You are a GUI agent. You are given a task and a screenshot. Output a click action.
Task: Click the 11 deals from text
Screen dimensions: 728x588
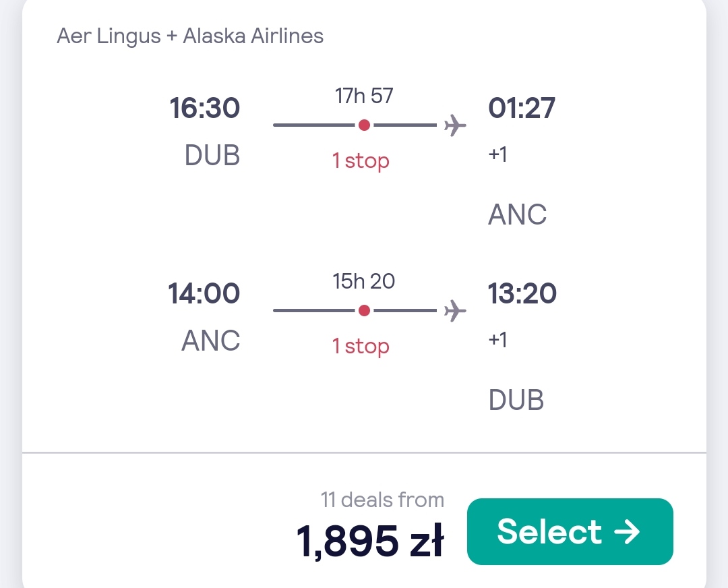[383, 500]
